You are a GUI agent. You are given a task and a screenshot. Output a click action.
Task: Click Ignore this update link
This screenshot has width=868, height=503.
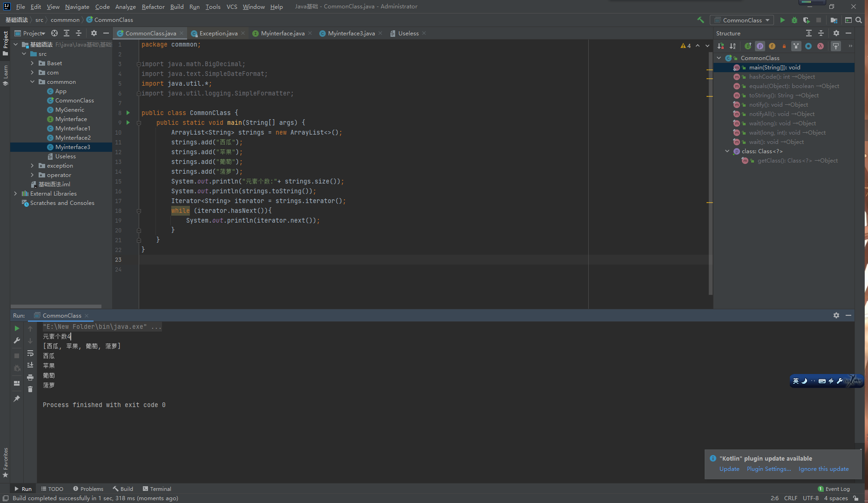823,469
